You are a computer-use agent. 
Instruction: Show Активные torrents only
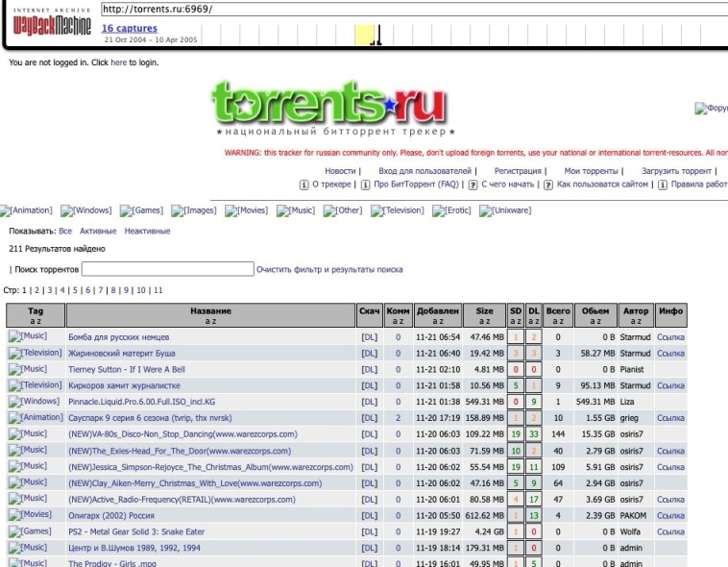point(98,231)
